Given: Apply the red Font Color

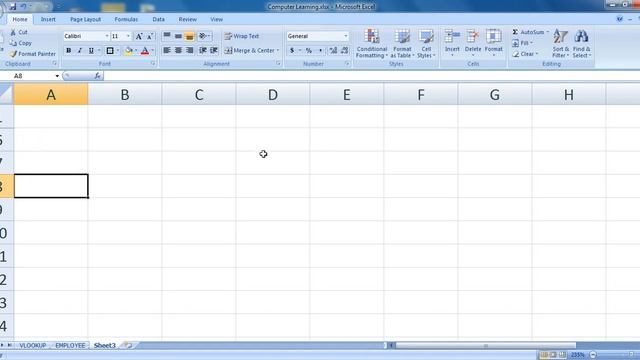Looking at the screenshot, I should [145, 51].
